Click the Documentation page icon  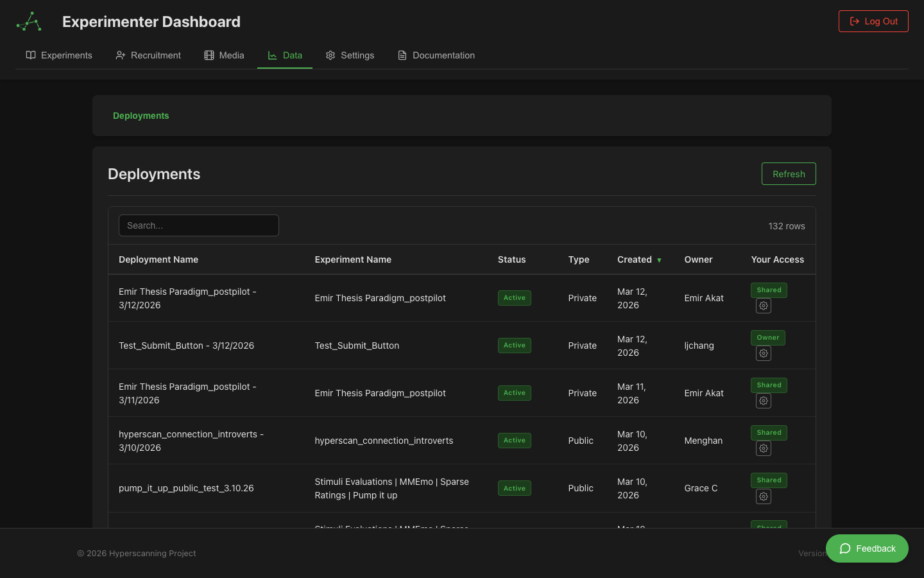coord(402,55)
